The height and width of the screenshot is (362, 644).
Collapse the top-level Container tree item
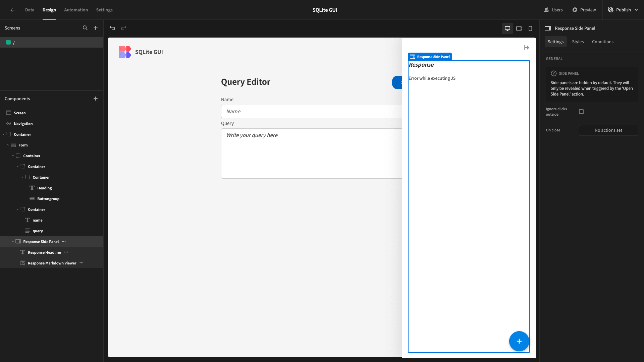click(x=4, y=134)
